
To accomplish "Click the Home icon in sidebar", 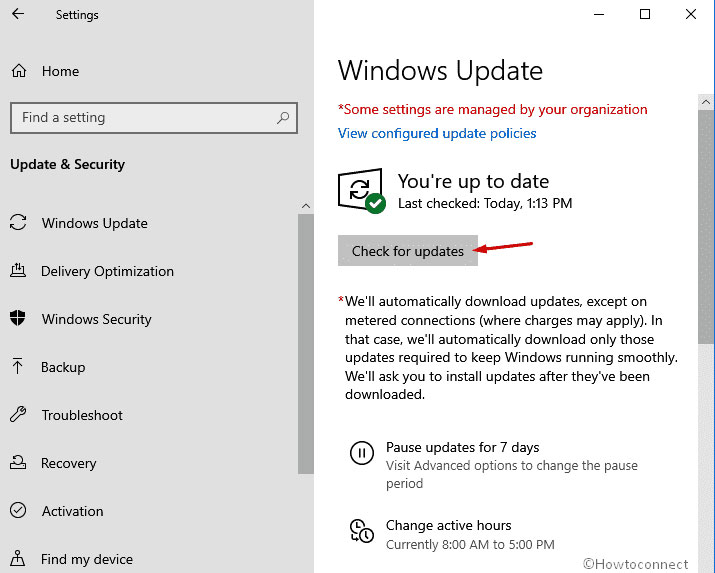I will click(19, 71).
